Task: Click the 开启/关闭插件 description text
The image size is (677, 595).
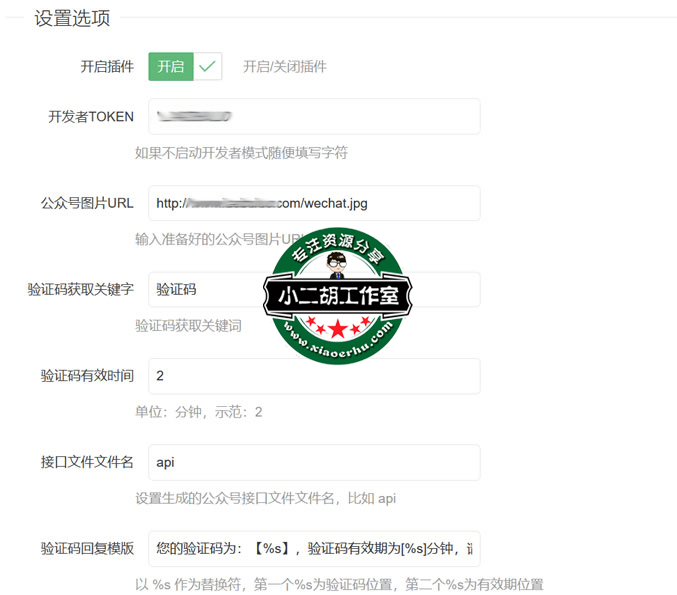Action: [x=285, y=67]
